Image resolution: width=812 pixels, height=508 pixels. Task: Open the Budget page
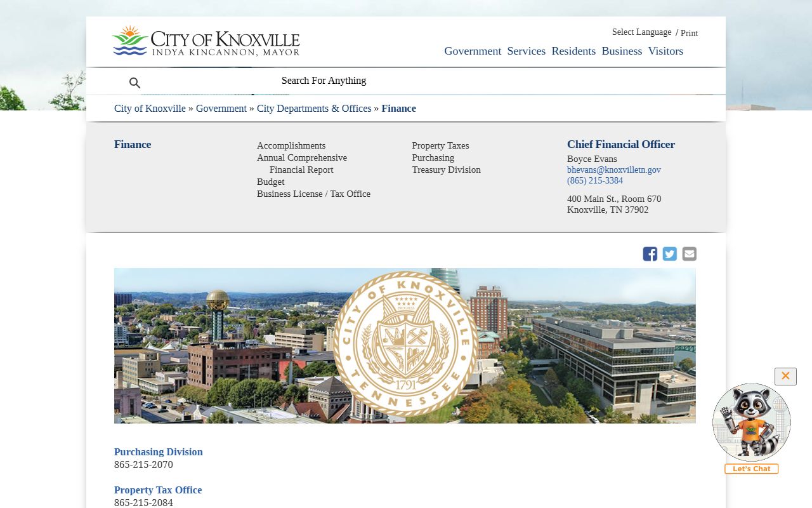[271, 182]
